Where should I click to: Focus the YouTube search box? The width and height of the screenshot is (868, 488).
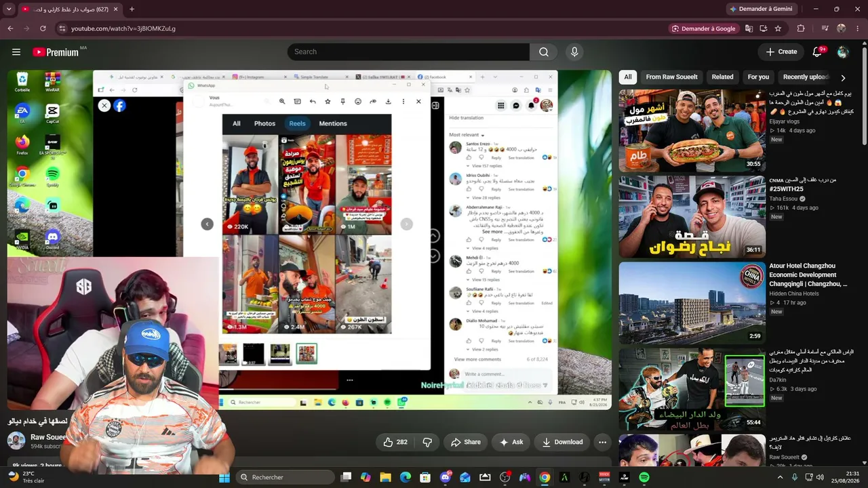tap(408, 52)
